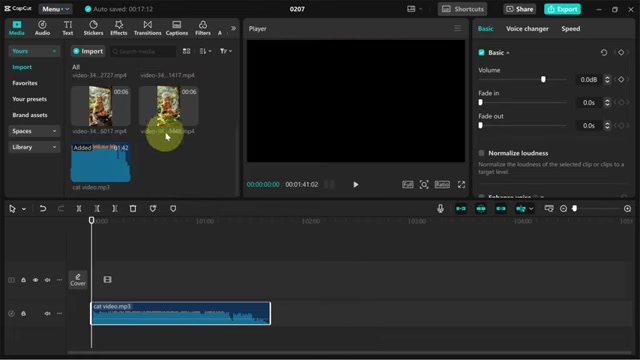Collapse the Yours section
This screenshot has width=640, height=360.
[34, 51]
